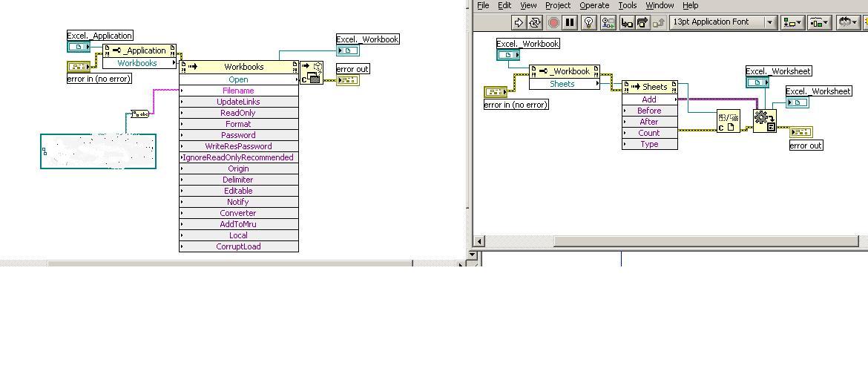Click the Run arrow button
The height and width of the screenshot is (380, 868).
[519, 22]
